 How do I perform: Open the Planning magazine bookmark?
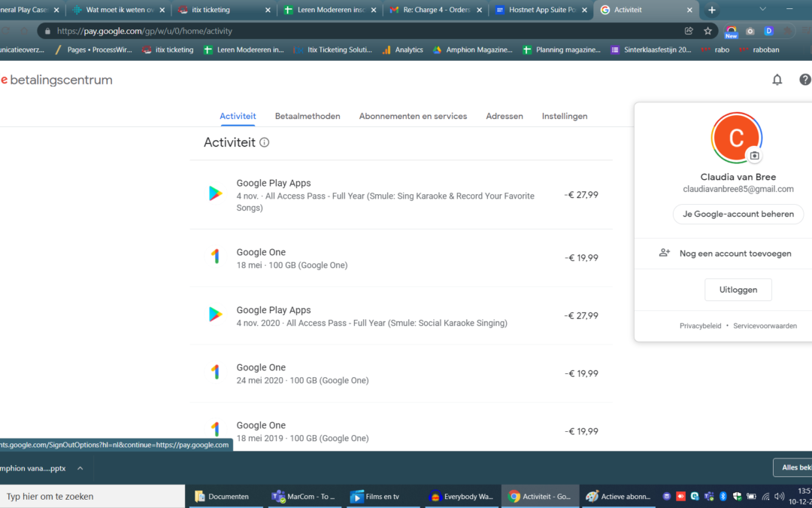point(562,50)
